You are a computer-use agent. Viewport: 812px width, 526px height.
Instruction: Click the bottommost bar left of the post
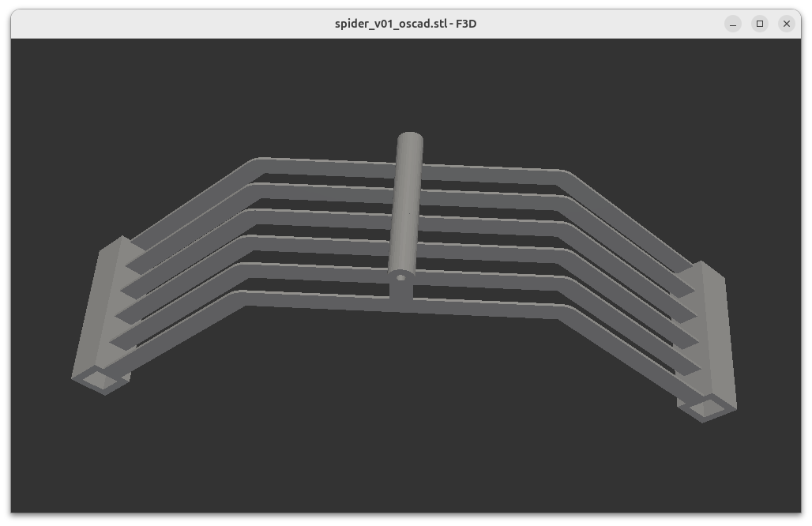(316, 299)
